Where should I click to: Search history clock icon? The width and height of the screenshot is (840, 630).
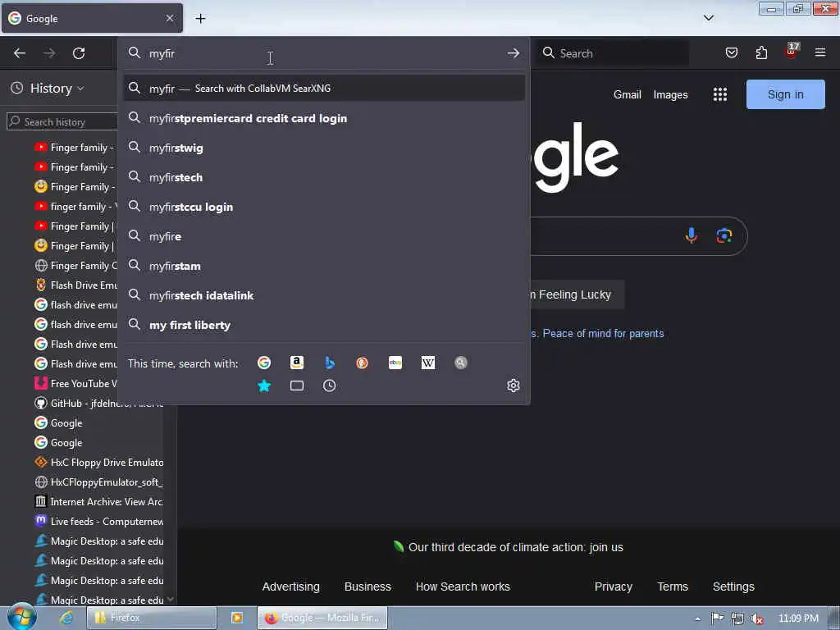pos(330,386)
